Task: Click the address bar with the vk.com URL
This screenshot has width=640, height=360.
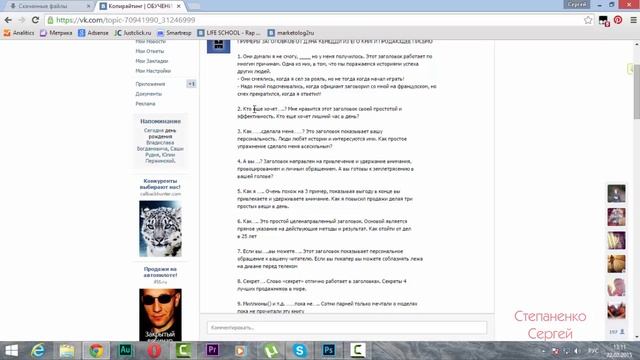Action: coord(314,20)
